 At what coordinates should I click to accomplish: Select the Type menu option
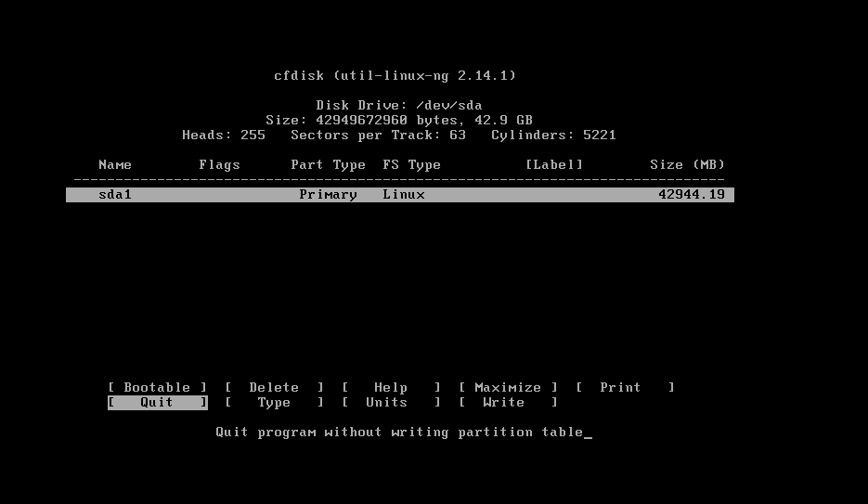click(x=274, y=402)
